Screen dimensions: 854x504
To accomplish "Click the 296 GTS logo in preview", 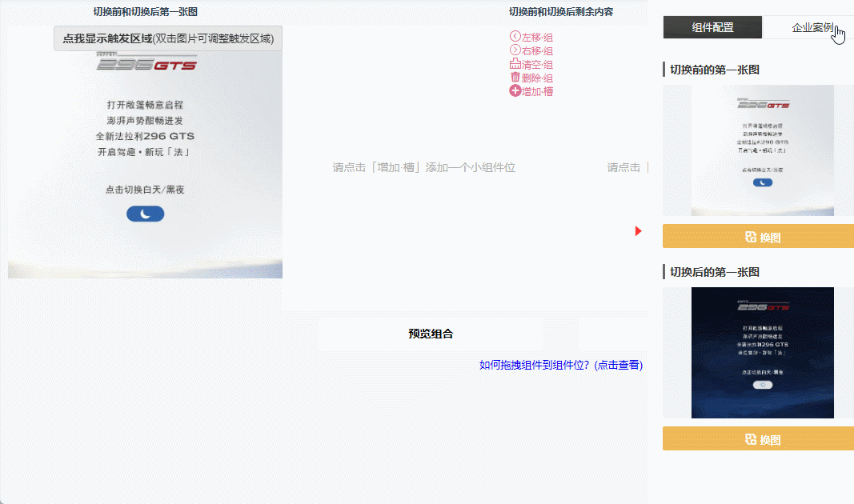I will click(x=146, y=62).
